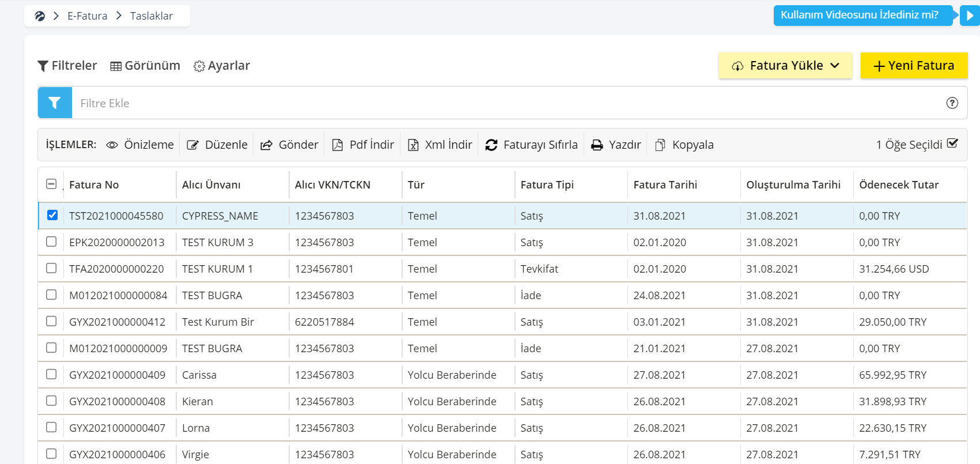
Task: Click the Gönder share icon
Action: point(266,145)
